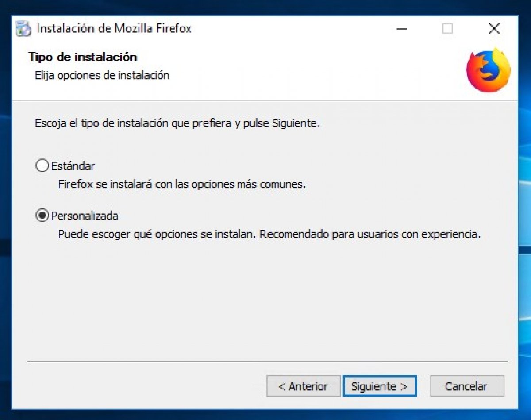Click the 'Escoja el tipo de instalación' instruction
Viewport: 531px width, 420px height.
click(x=177, y=123)
